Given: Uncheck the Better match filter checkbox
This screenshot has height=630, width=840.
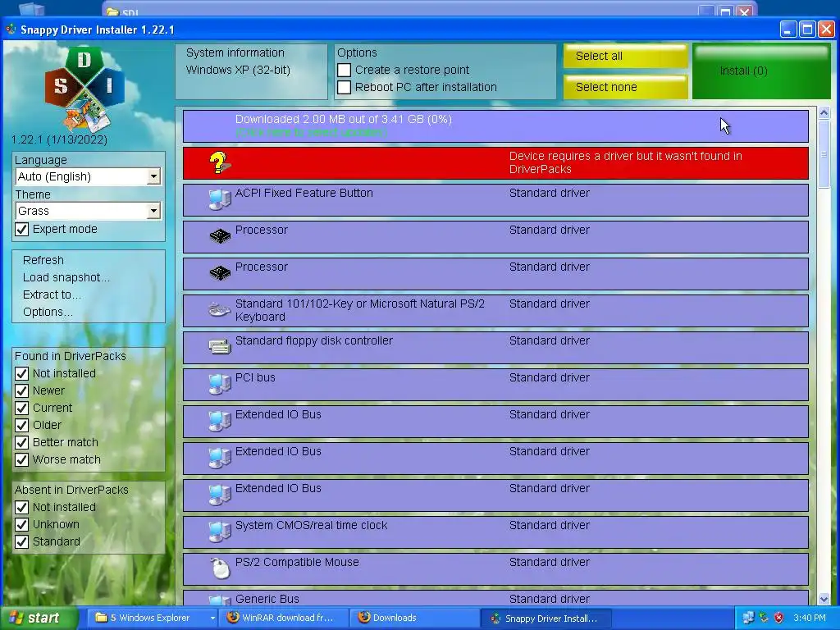Looking at the screenshot, I should coord(22,442).
